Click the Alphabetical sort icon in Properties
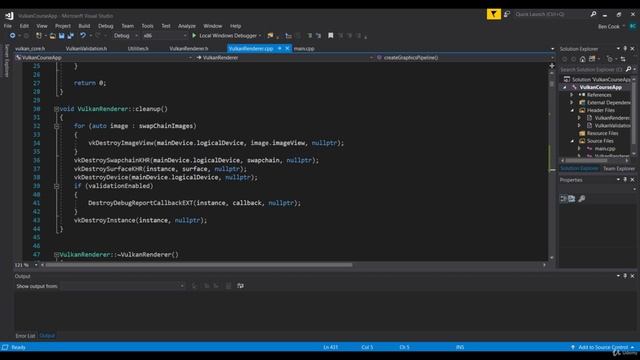640x360 pixels. tap(572, 199)
